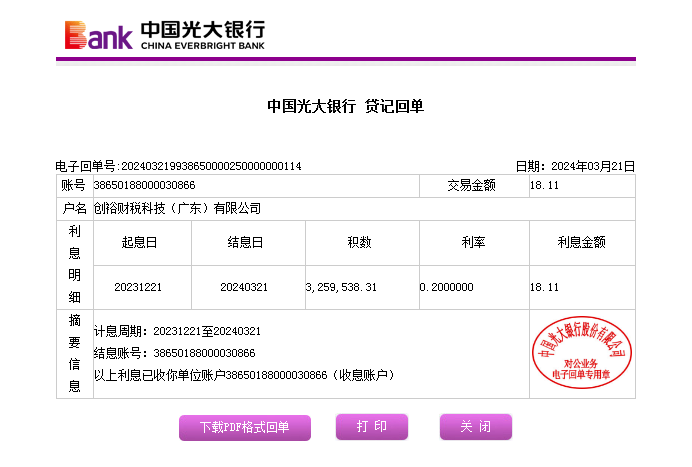Click the 利息金额 column header
This screenshot has width=692, height=467.
pyautogui.click(x=582, y=242)
